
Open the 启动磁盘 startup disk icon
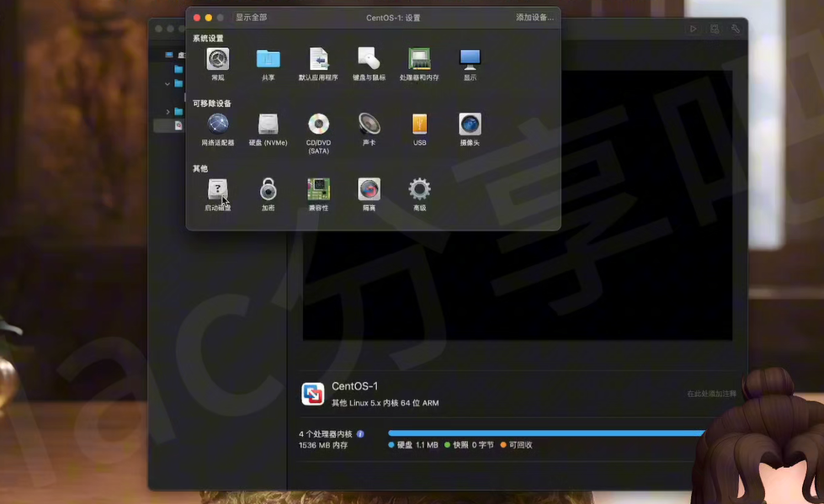pyautogui.click(x=217, y=189)
